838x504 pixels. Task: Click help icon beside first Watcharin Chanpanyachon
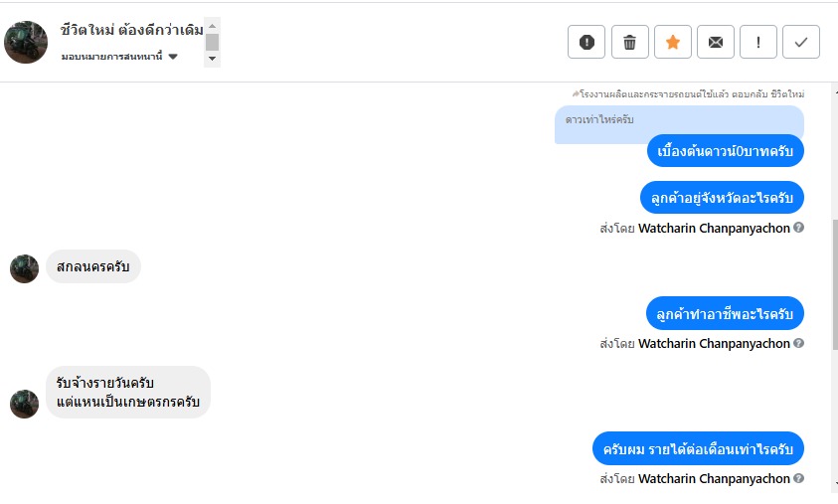click(x=798, y=227)
